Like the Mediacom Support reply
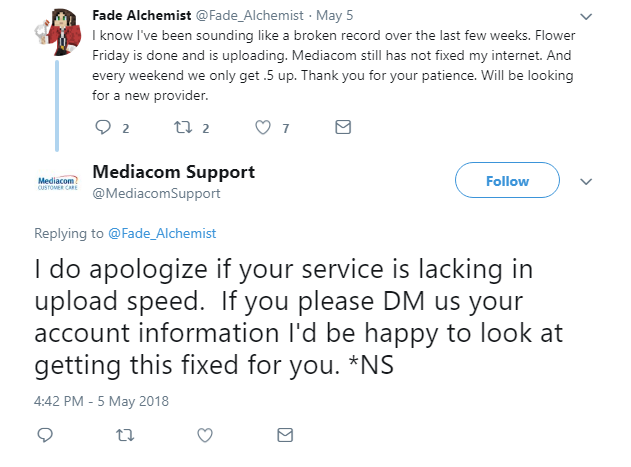 [204, 434]
